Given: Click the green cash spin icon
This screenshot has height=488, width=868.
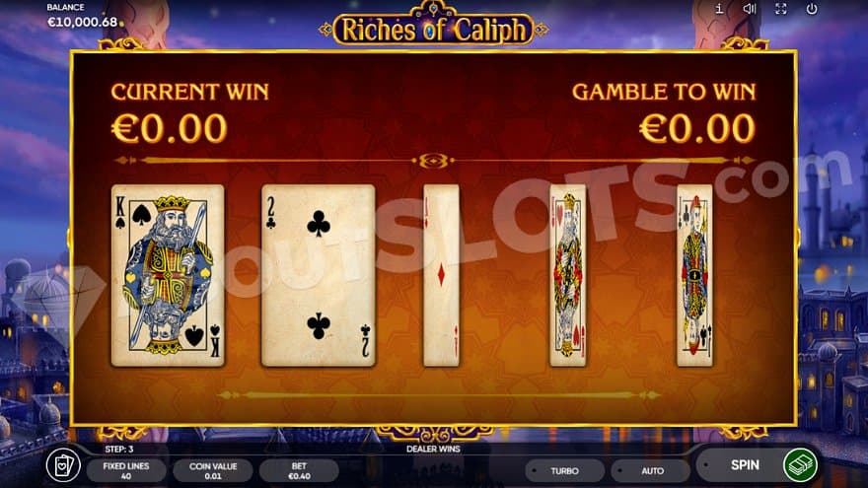Looking at the screenshot, I should 800,465.
